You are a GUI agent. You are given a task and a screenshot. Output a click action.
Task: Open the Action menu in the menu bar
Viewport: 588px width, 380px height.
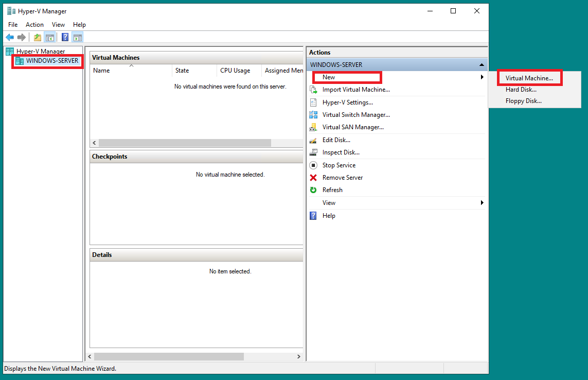[x=34, y=24]
